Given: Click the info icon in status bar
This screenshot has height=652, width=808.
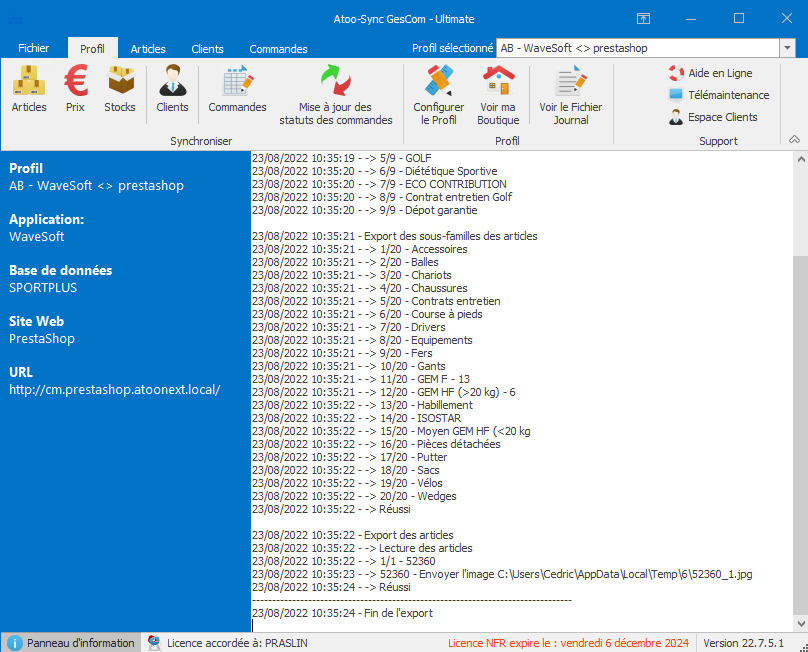Looking at the screenshot, I should click(15, 643).
